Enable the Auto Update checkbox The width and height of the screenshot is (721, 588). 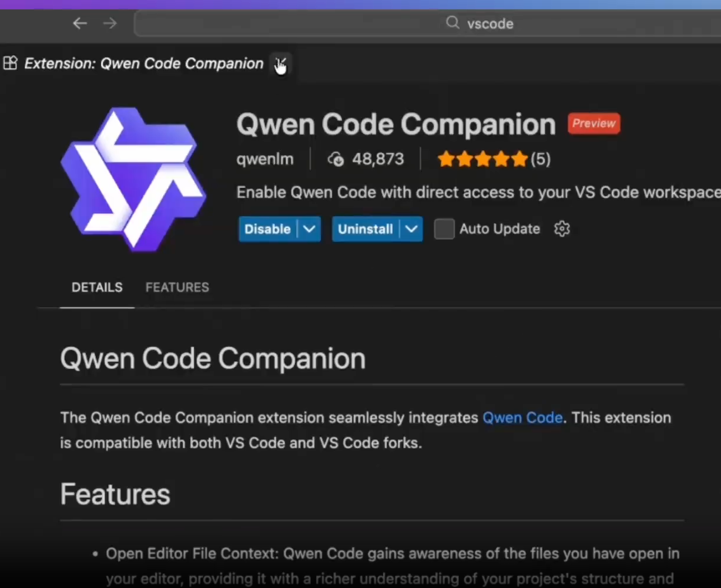coord(444,229)
